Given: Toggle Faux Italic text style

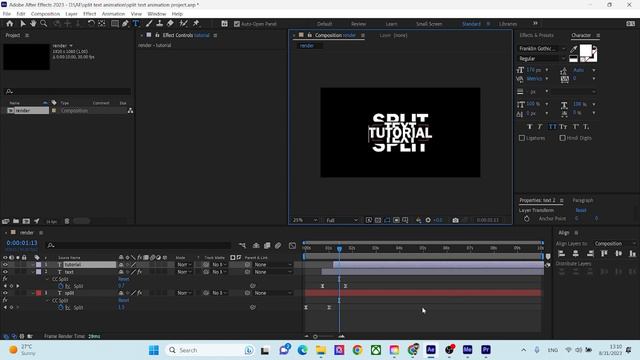Looking at the screenshot, I should click(540, 127).
